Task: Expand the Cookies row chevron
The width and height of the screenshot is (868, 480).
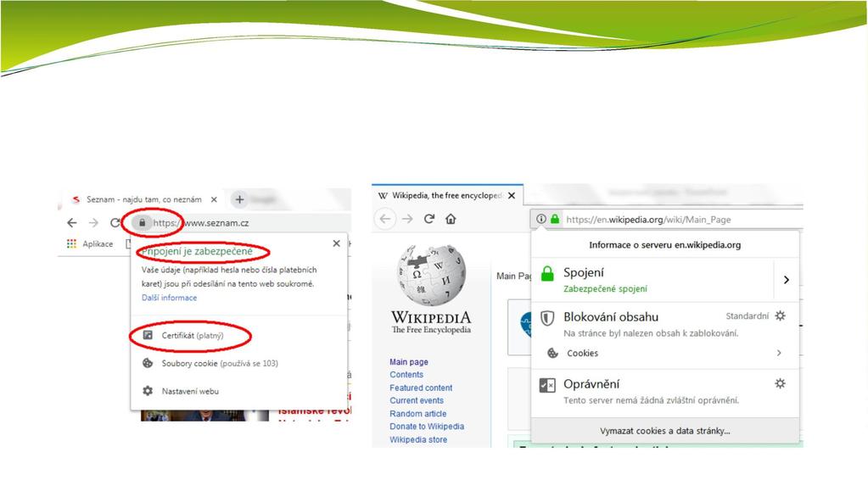Action: 779,353
